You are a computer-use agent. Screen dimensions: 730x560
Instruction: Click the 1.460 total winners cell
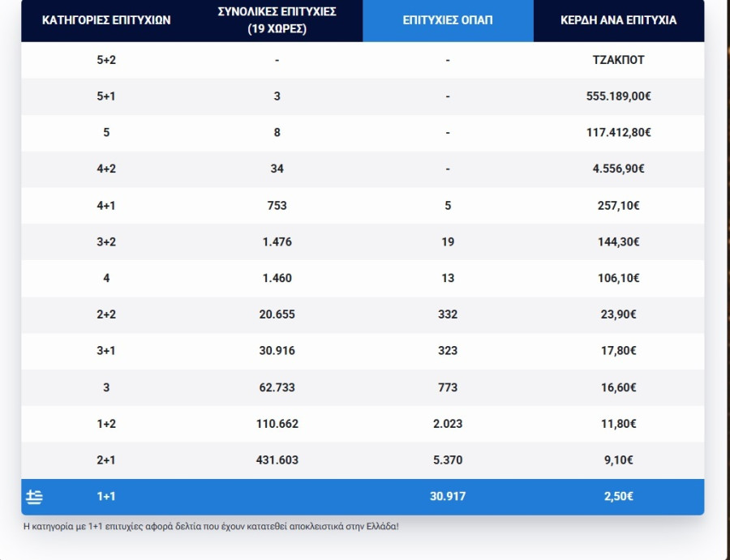point(277,278)
